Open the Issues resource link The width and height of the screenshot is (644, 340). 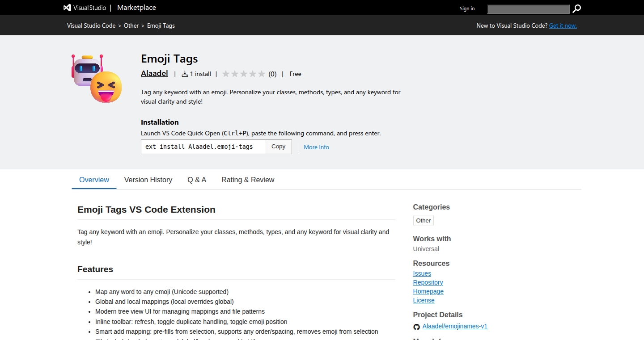point(422,273)
